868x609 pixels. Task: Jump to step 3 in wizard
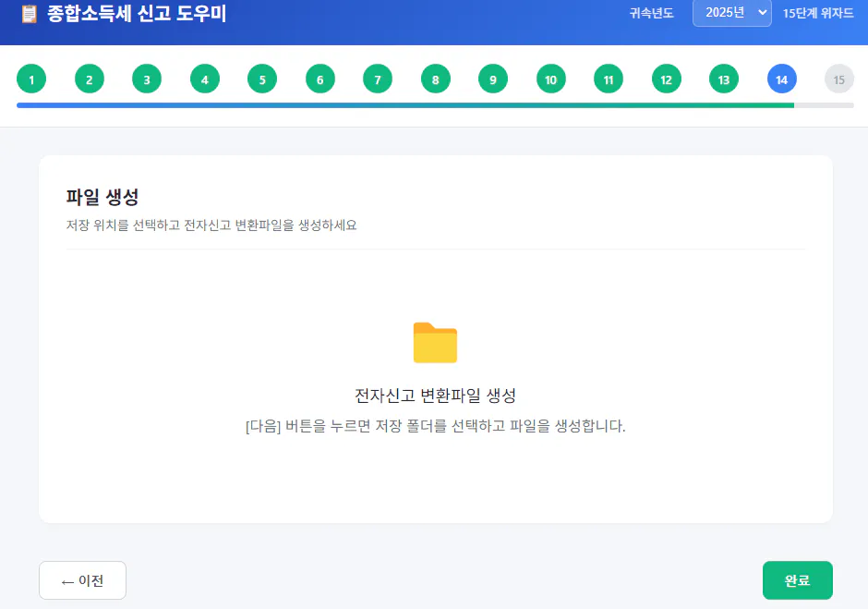point(147,79)
